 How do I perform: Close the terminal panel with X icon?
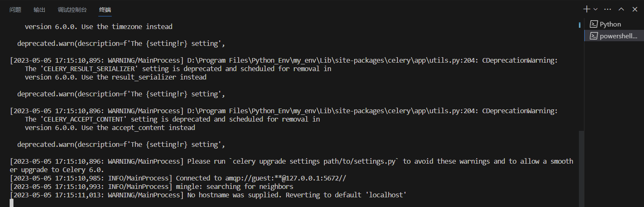635,9
